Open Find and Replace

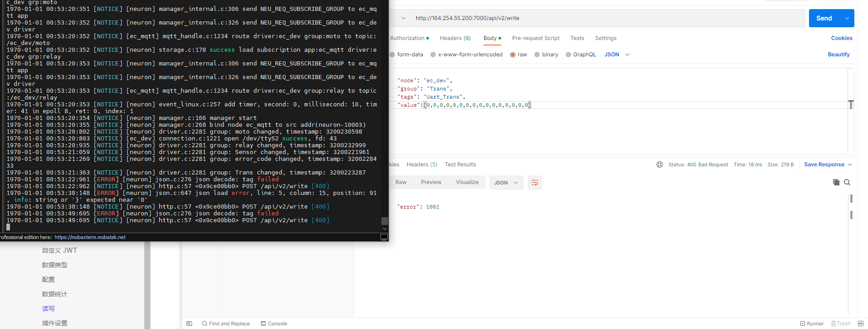point(226,324)
